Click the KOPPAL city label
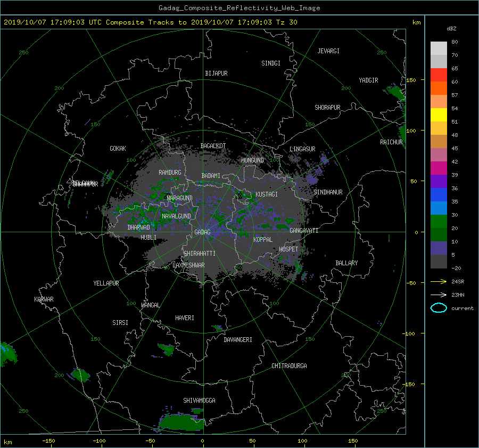The height and width of the screenshot is (448, 479). coord(263,240)
